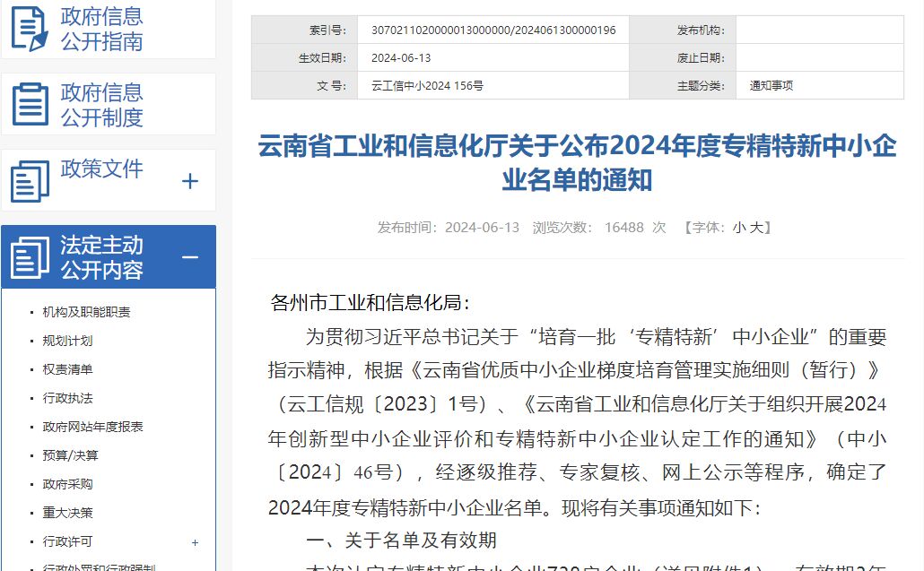This screenshot has width=924, height=571.
Task: Open 行政执法 link
Action: pyautogui.click(x=68, y=399)
